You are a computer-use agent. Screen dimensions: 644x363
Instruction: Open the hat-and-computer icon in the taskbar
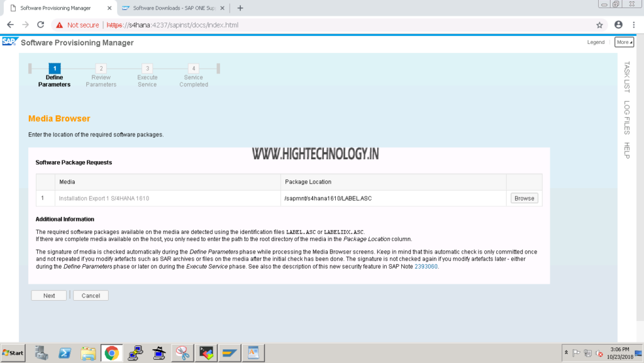click(x=158, y=353)
